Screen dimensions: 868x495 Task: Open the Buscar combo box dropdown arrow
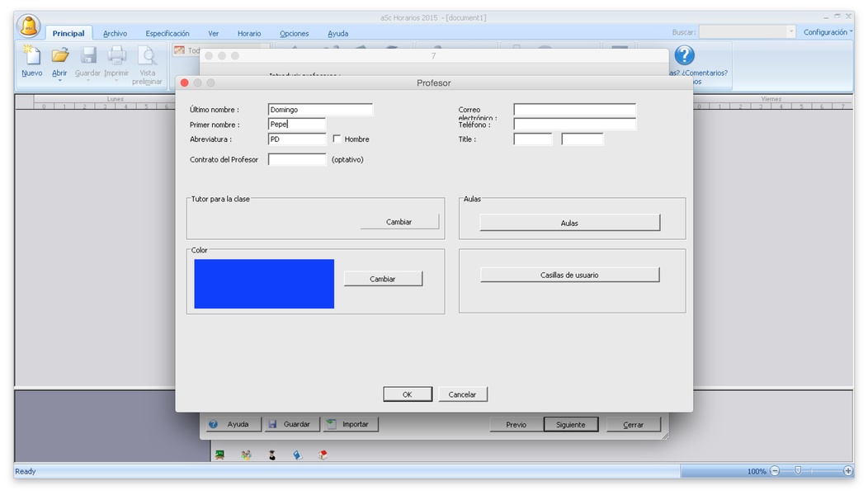[x=790, y=32]
